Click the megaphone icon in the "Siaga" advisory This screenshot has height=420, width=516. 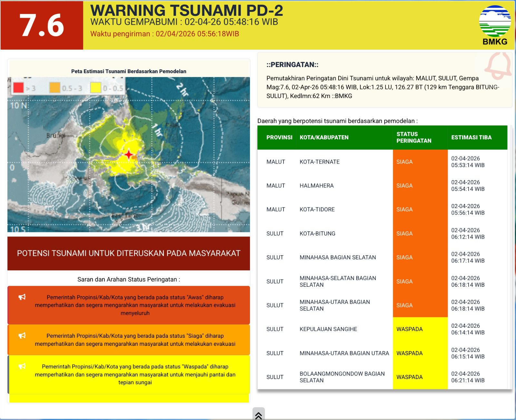pyautogui.click(x=22, y=335)
